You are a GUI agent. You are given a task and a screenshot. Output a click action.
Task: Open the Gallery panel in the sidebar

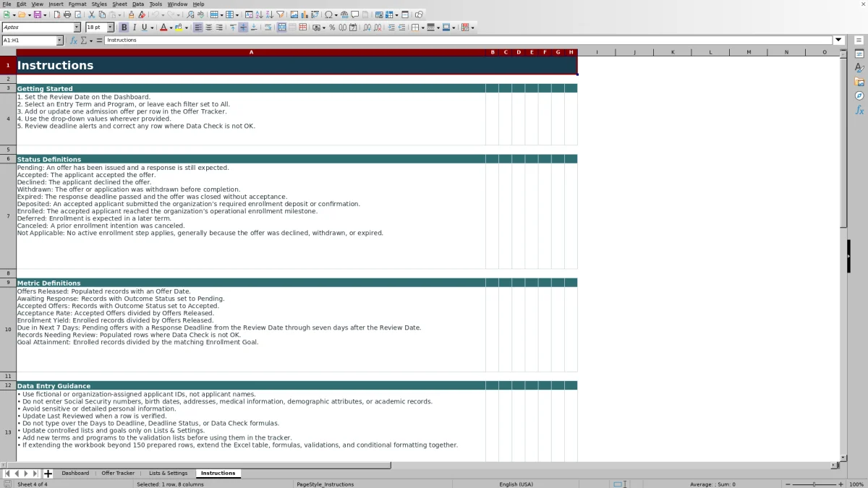pyautogui.click(x=859, y=82)
